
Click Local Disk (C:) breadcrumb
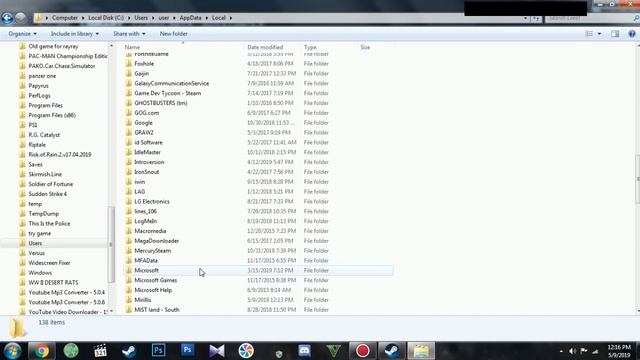(106, 18)
